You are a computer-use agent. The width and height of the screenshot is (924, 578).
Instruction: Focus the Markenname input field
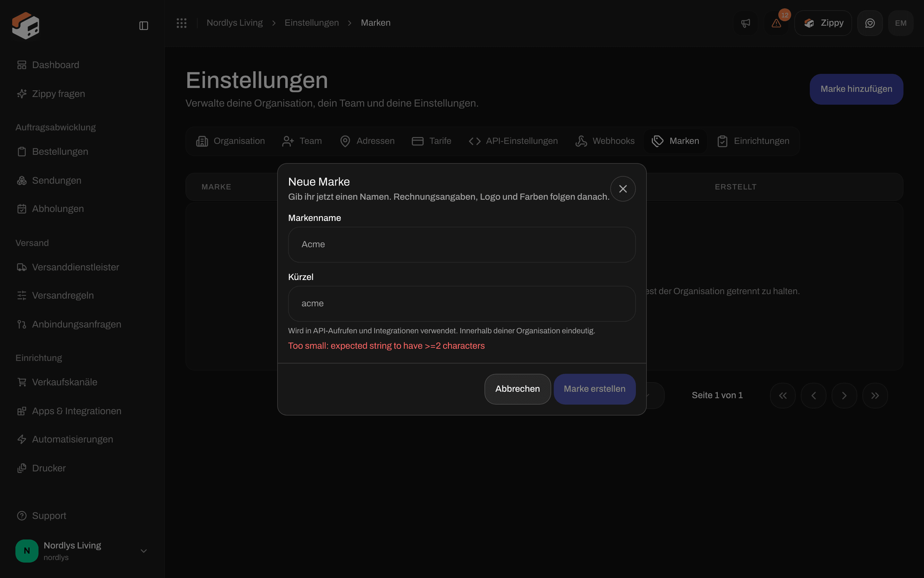click(462, 245)
